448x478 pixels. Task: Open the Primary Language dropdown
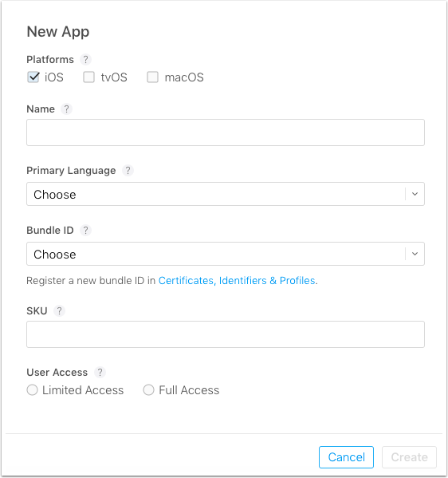coord(226,194)
